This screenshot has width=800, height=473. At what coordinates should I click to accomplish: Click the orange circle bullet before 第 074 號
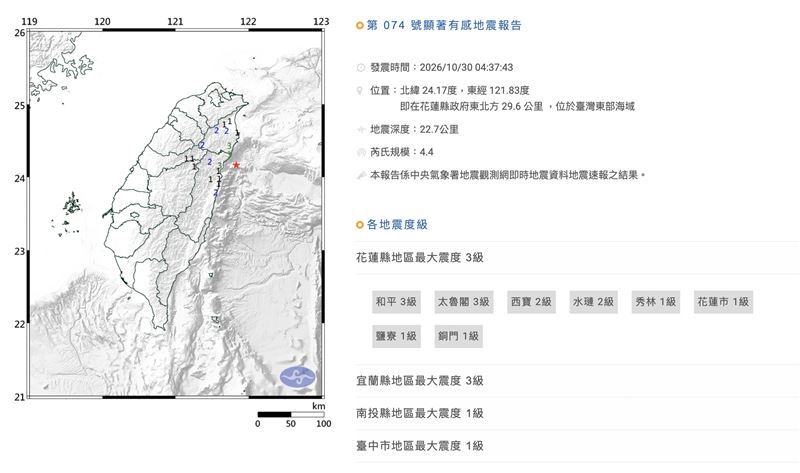(360, 26)
